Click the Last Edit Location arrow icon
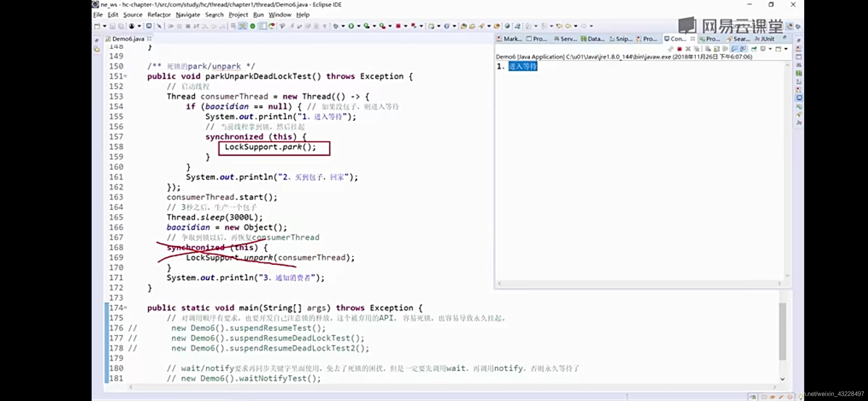This screenshot has height=401, width=868. tap(559, 26)
